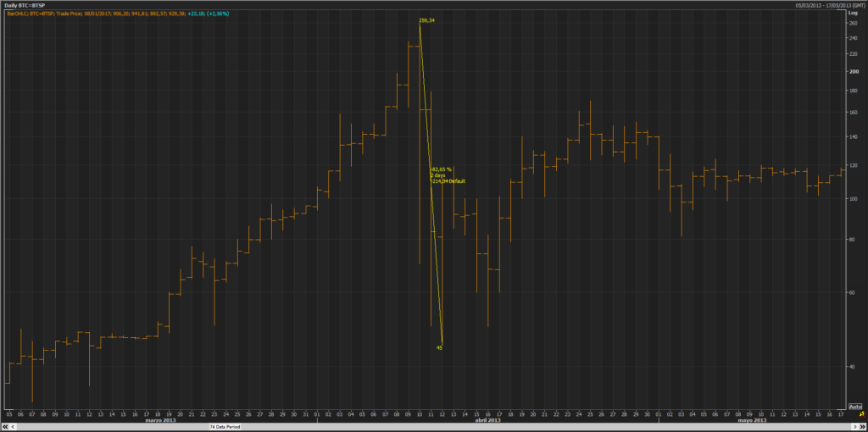Click the 60 price axis label
The image size is (868, 432).
point(852,292)
